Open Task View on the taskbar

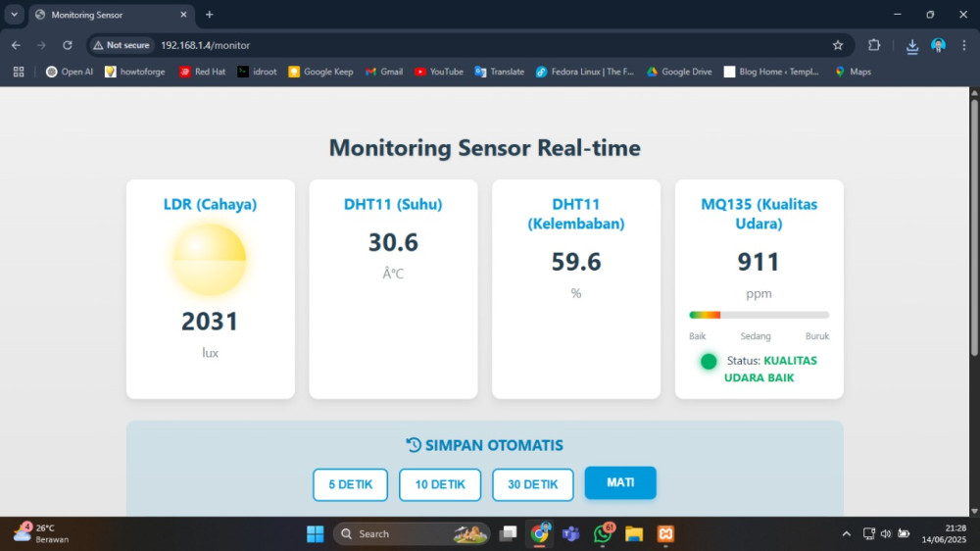tap(508, 533)
